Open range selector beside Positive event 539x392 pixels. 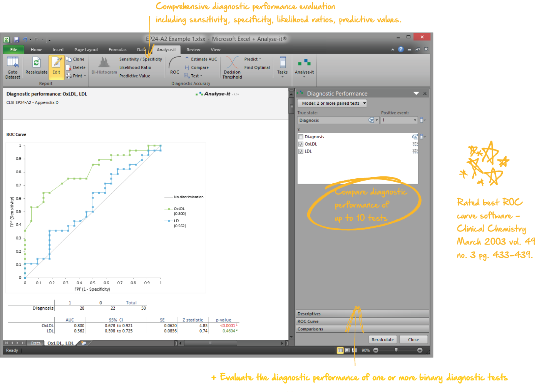pyautogui.click(x=422, y=120)
